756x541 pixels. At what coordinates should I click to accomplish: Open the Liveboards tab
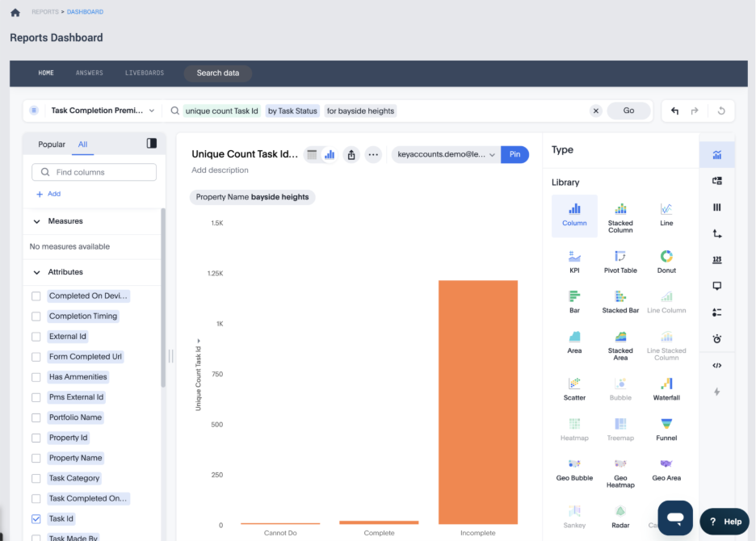click(145, 73)
